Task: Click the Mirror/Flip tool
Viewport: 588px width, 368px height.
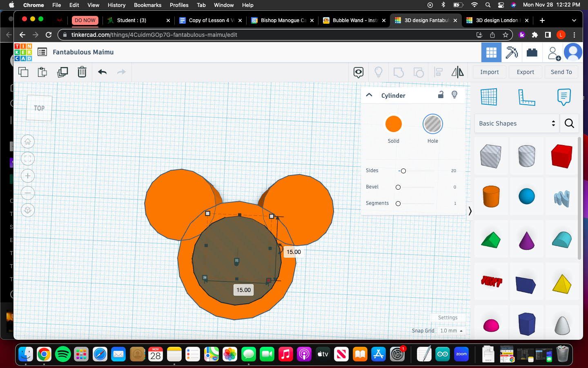Action: 457,72
